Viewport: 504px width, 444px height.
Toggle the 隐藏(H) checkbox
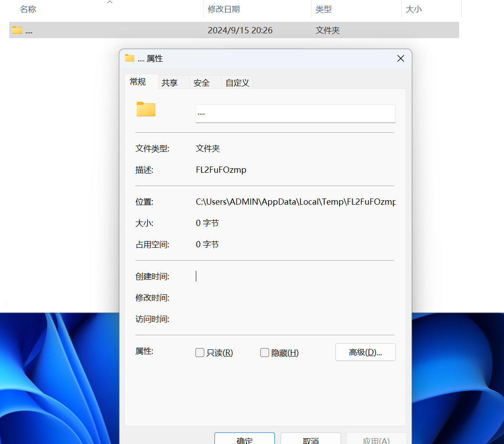point(265,353)
